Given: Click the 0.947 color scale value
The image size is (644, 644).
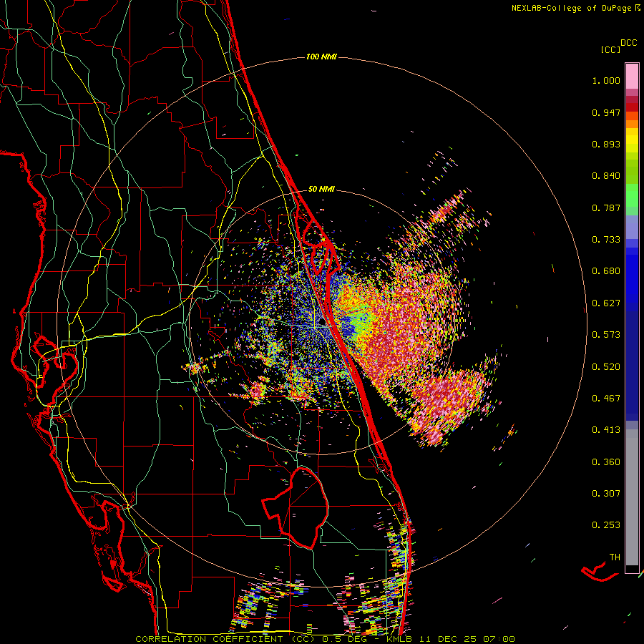Looking at the screenshot, I should click(x=606, y=112).
